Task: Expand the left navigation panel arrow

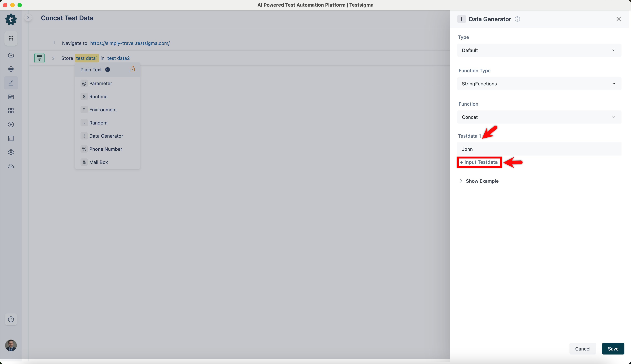Action: coord(28,18)
